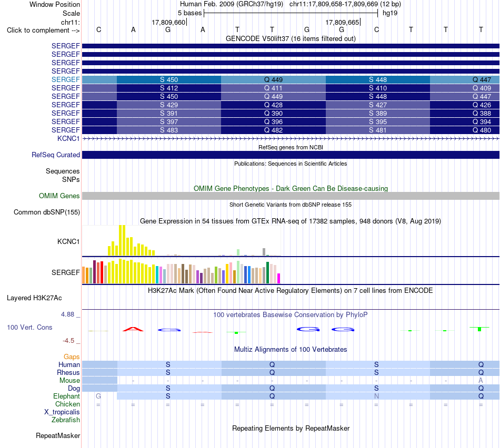Click the Gaps label
500x448 pixels.
point(72,357)
